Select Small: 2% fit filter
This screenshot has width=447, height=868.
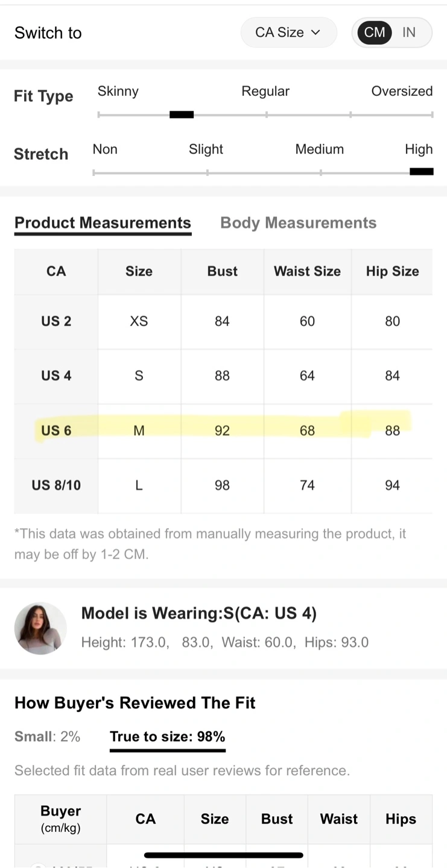coord(47,737)
